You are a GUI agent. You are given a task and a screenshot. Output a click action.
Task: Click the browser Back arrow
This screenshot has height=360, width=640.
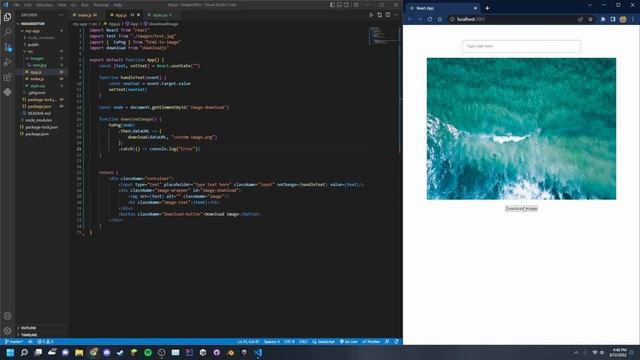click(410, 19)
